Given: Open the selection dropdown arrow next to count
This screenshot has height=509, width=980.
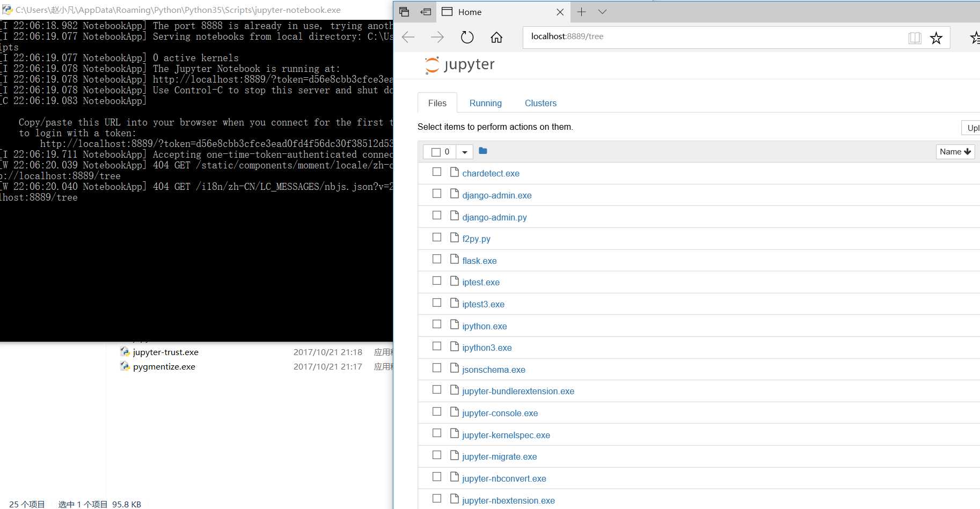Looking at the screenshot, I should [x=465, y=152].
